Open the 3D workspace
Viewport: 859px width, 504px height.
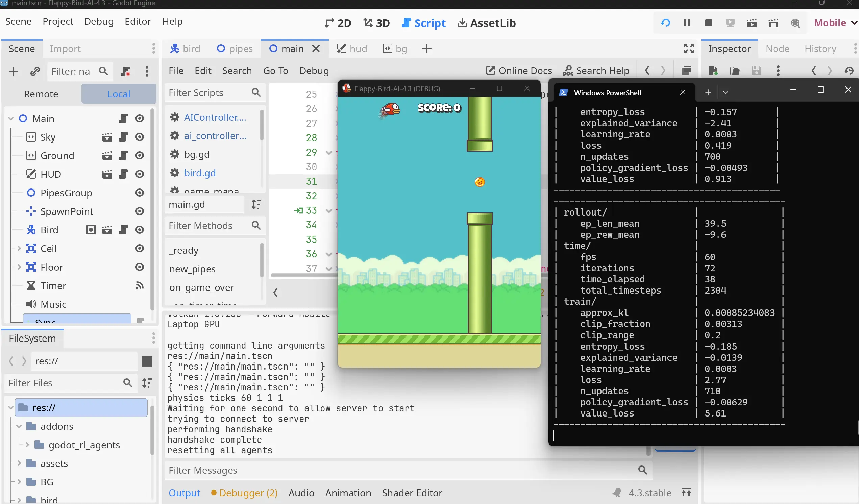[376, 23]
